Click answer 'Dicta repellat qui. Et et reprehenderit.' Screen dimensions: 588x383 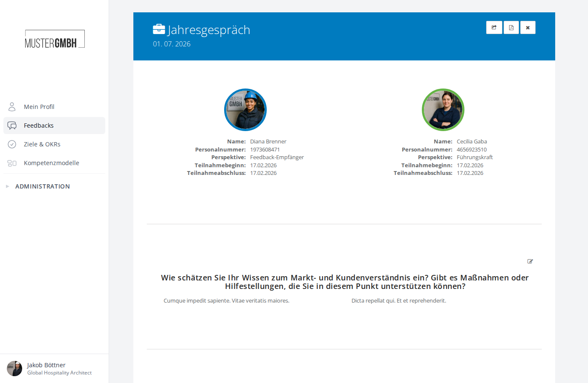tap(399, 301)
